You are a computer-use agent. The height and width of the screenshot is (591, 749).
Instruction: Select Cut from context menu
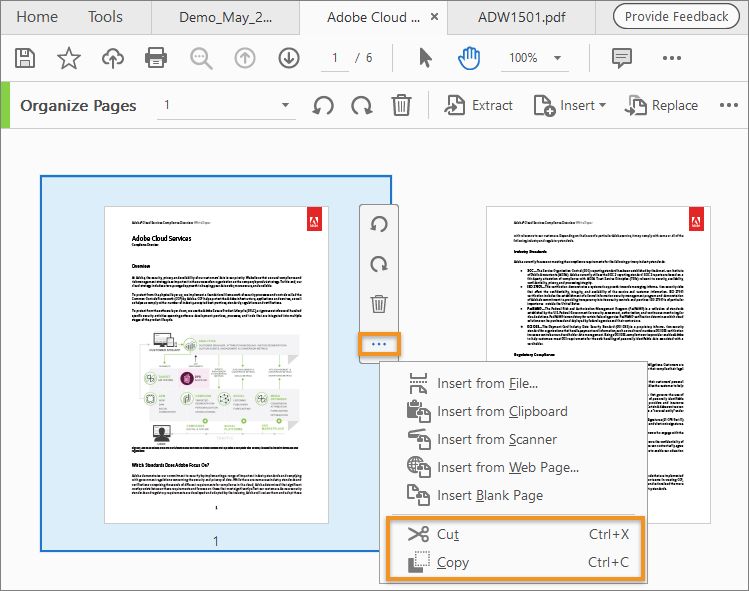coord(516,534)
